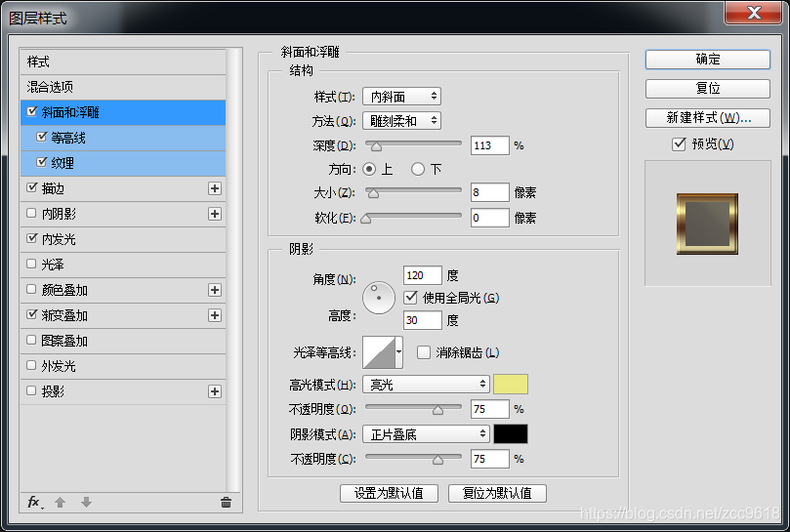790x532 pixels.
Task: Toggle 使用全局光 checkbox
Action: pos(410,297)
